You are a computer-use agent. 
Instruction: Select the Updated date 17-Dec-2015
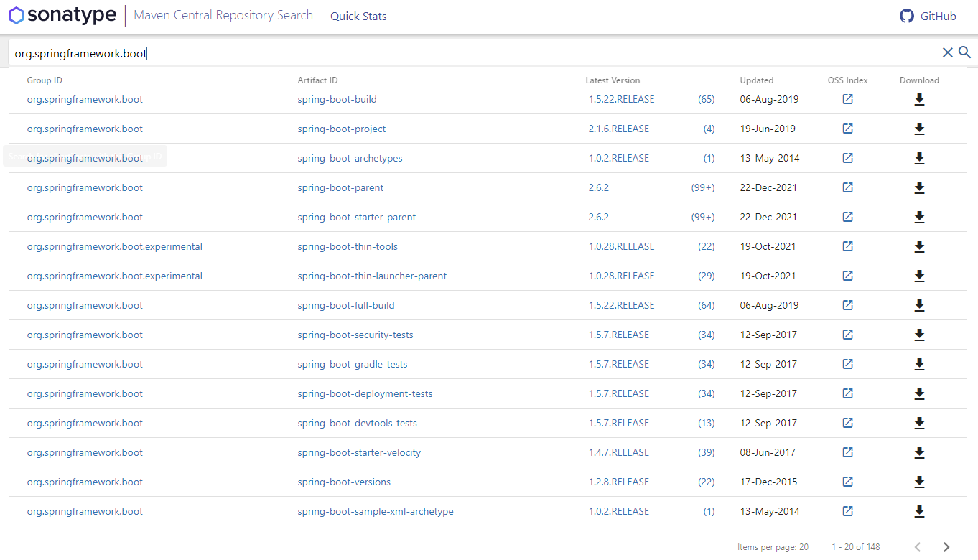(x=768, y=482)
